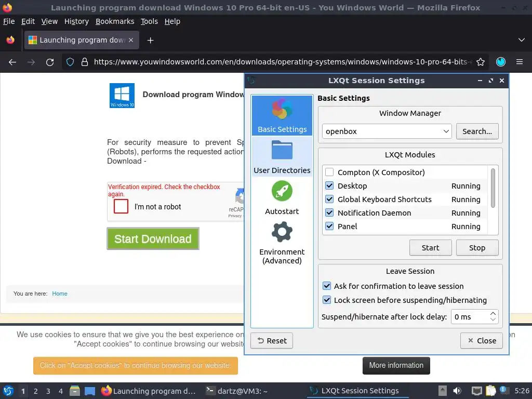Switch to dartz@VM3 terminal taskbar entry
This screenshot has height=399, width=532.
(x=253, y=391)
